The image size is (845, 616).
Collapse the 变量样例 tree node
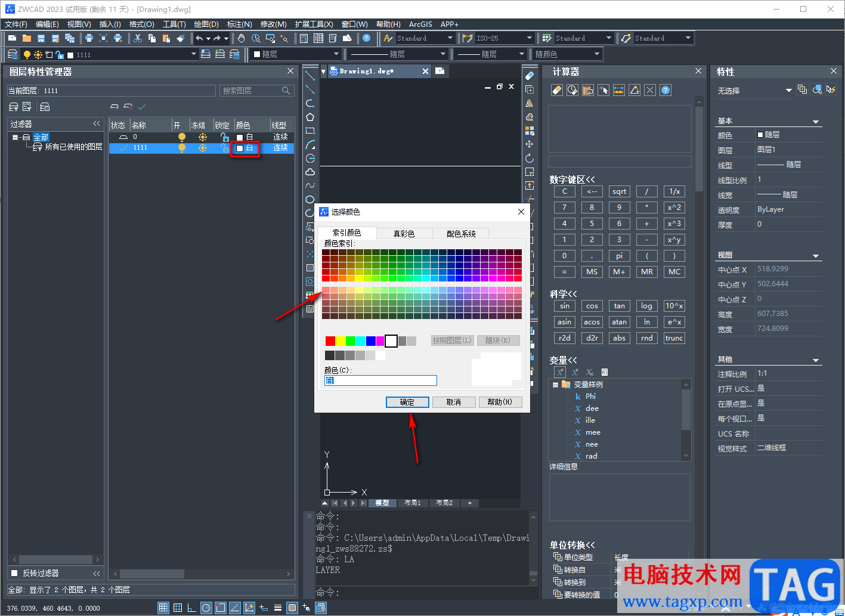[x=555, y=385]
